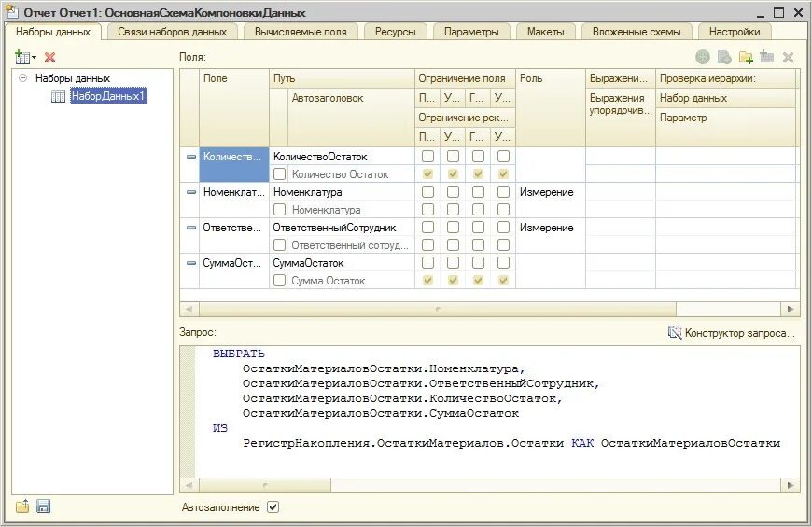
Task: Delete the selected data set with the red cross
Action: (x=49, y=57)
